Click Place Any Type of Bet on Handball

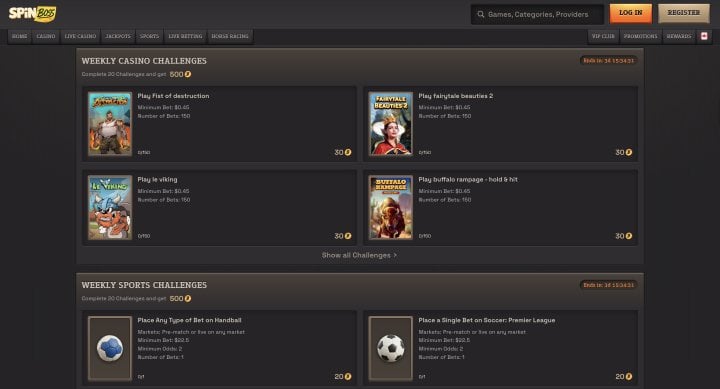pos(189,320)
